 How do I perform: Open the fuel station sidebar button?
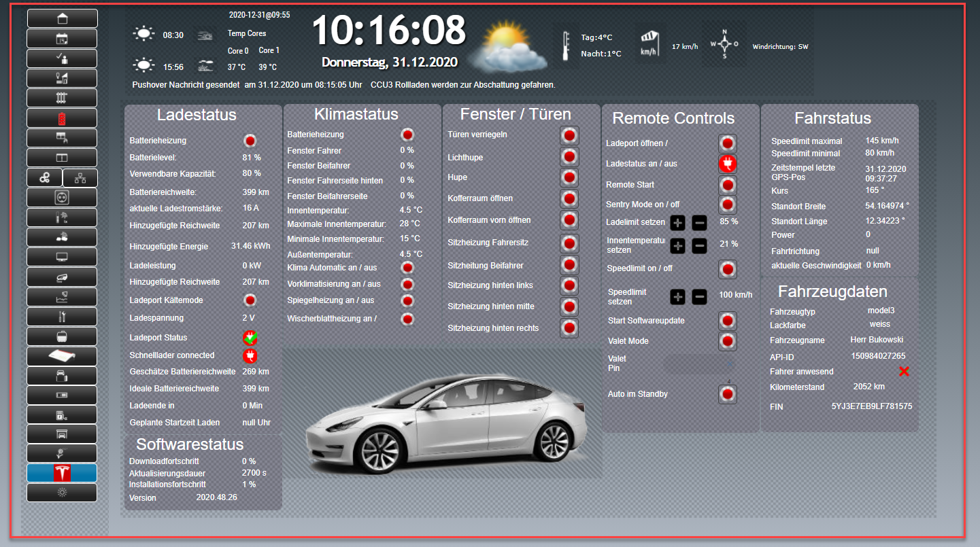(x=62, y=414)
